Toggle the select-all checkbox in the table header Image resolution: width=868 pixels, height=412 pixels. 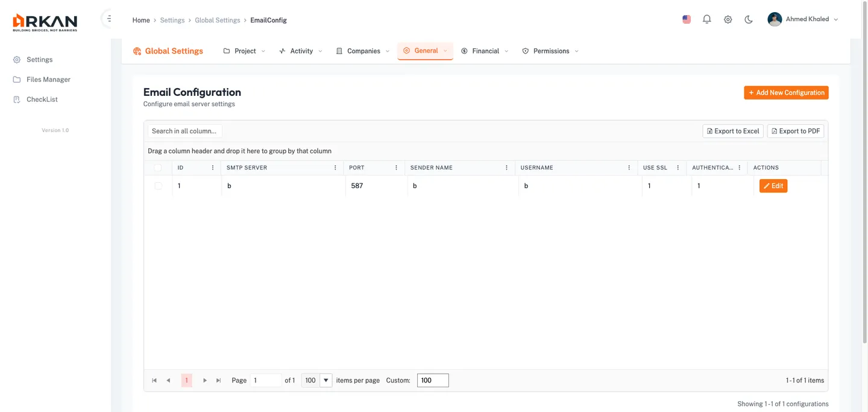click(x=158, y=167)
